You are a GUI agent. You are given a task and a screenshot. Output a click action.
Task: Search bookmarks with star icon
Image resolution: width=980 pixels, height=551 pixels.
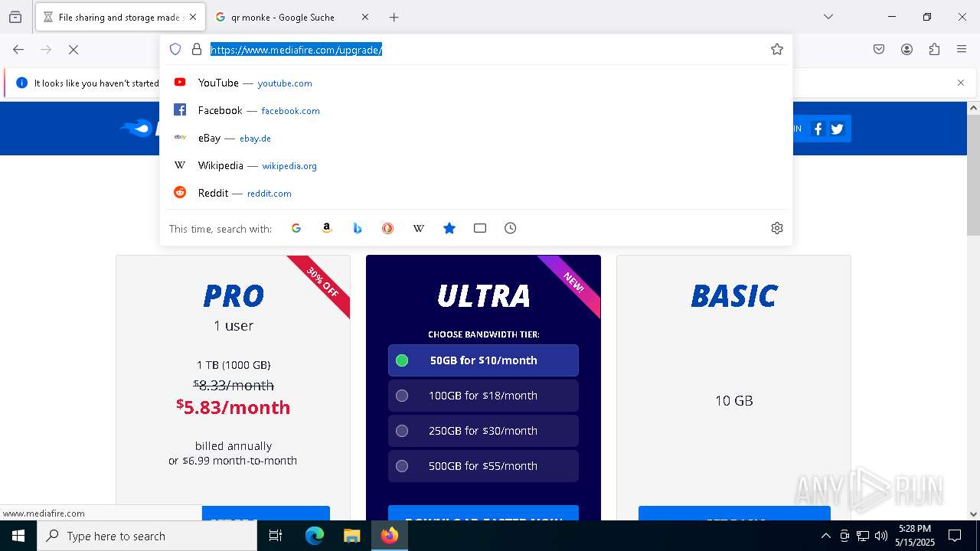(x=449, y=228)
